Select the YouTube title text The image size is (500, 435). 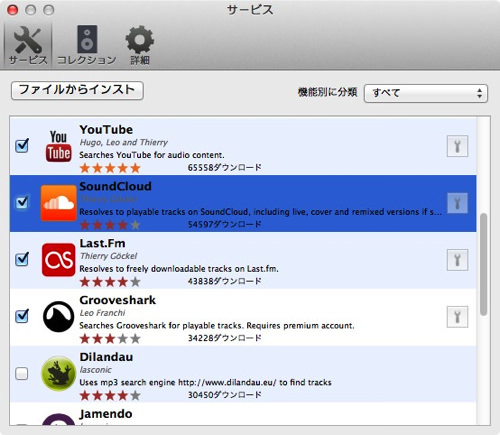pos(106,129)
